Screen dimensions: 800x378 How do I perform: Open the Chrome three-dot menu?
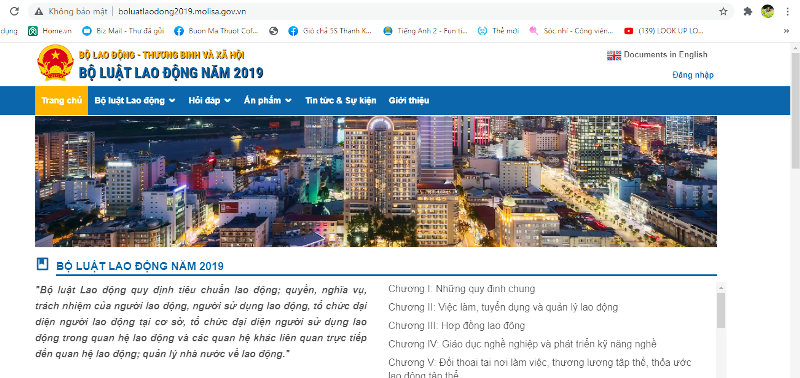click(788, 11)
